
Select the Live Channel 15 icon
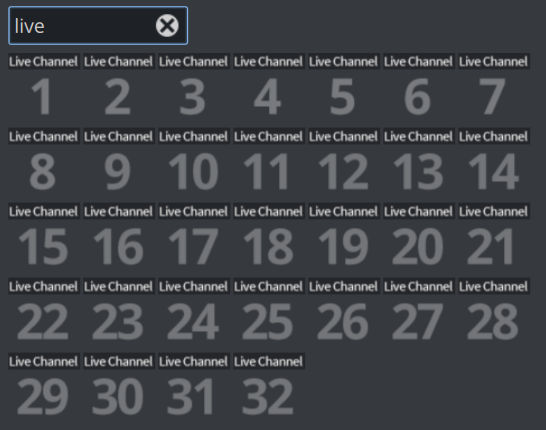pos(44,237)
